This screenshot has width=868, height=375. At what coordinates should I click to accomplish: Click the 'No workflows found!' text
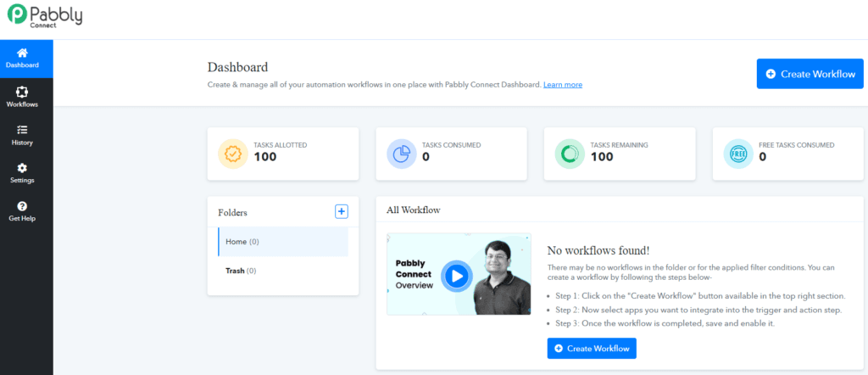point(598,250)
